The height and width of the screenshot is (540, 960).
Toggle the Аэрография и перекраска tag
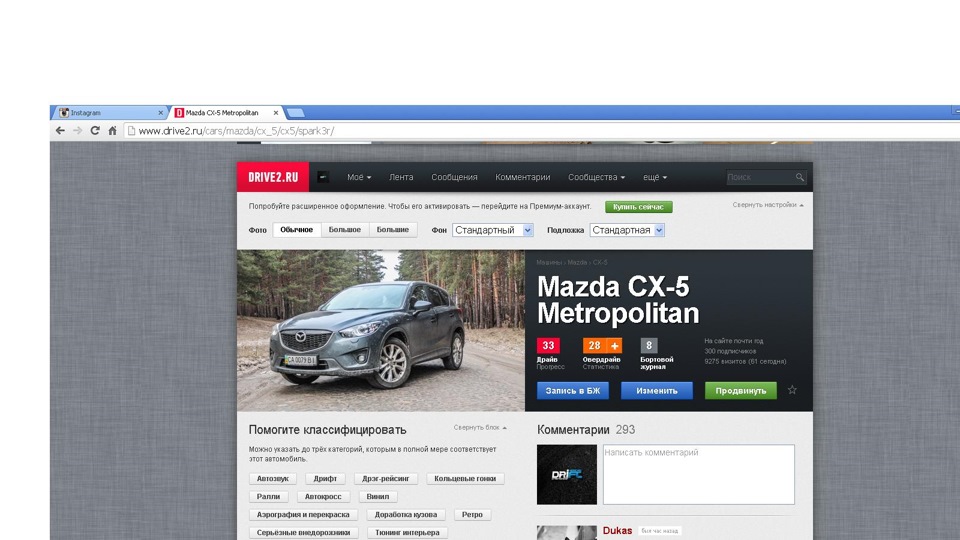(x=303, y=515)
